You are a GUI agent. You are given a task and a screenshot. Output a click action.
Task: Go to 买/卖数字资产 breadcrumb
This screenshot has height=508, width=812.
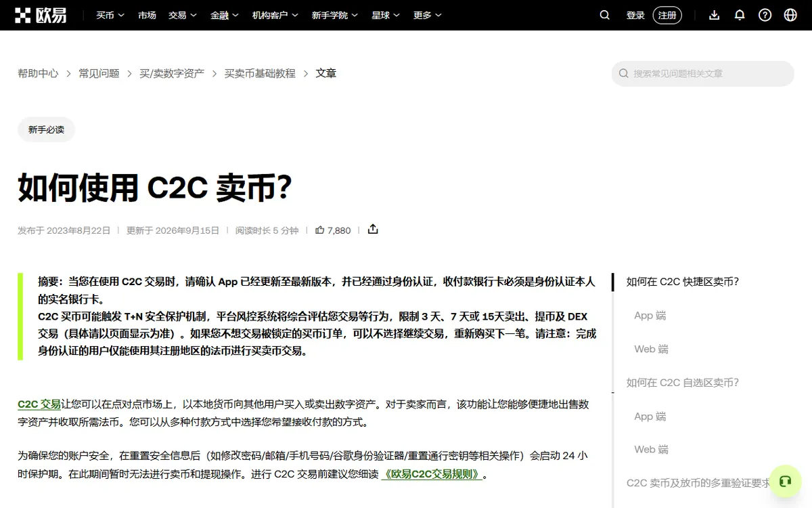172,73
